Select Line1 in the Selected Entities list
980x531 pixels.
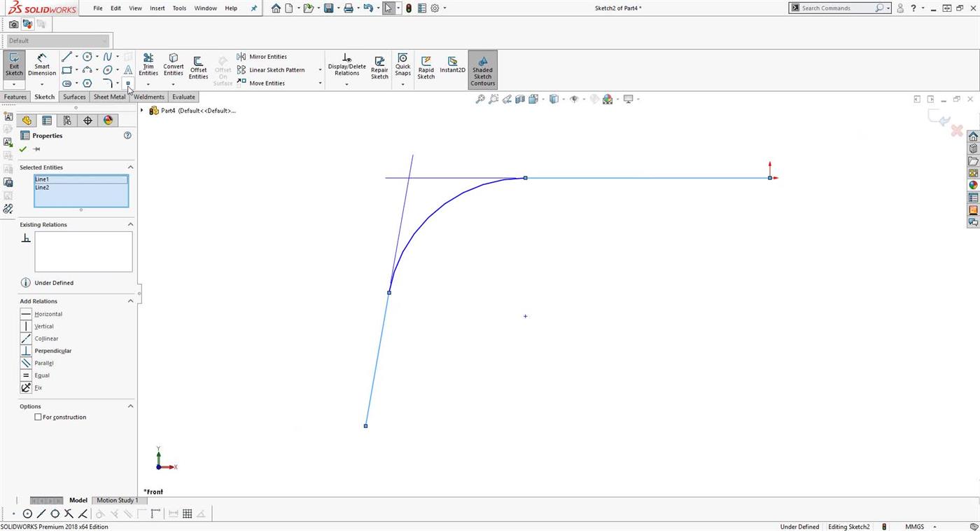[x=42, y=179]
